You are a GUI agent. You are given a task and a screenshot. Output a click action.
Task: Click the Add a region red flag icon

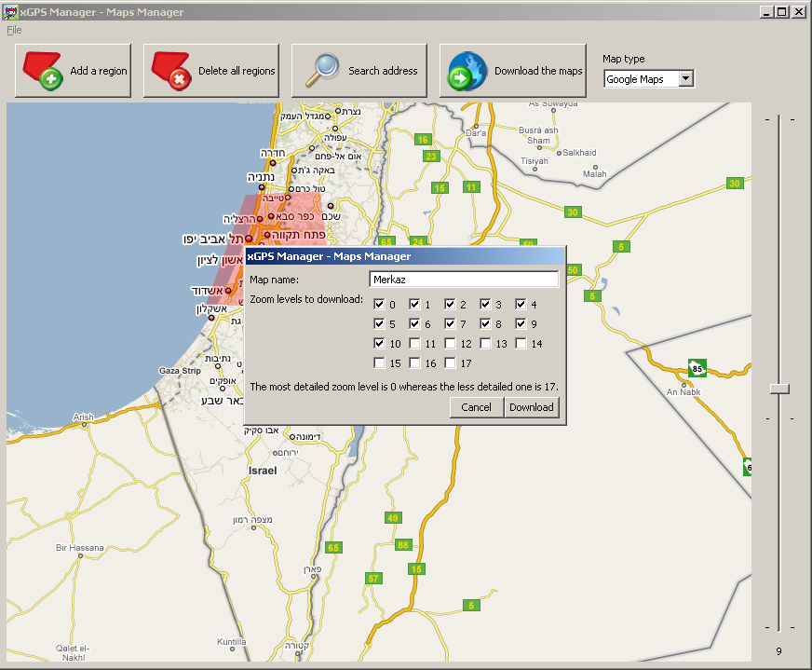point(43,71)
